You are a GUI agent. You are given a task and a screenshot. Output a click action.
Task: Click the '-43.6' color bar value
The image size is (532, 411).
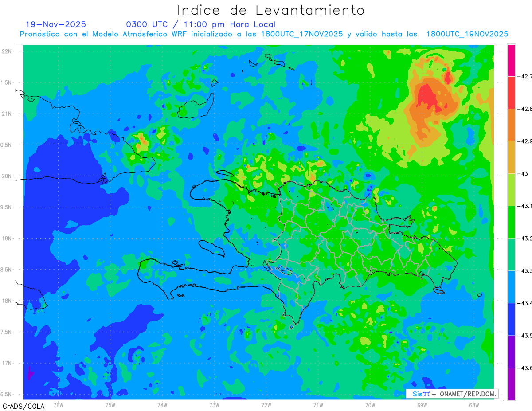point(524,368)
